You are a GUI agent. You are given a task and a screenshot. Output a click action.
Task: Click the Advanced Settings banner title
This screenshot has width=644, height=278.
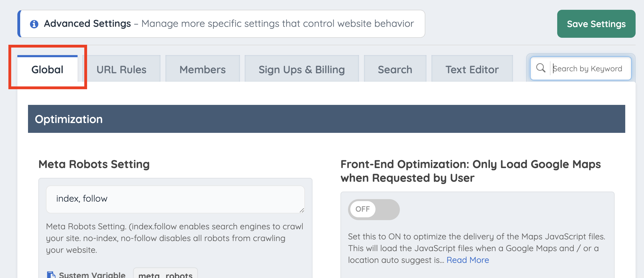point(87,23)
